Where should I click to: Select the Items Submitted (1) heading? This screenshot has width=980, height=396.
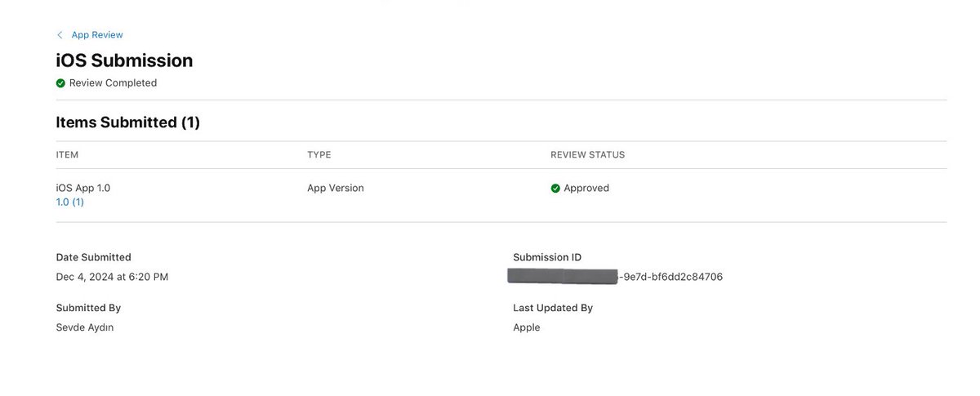click(x=128, y=122)
